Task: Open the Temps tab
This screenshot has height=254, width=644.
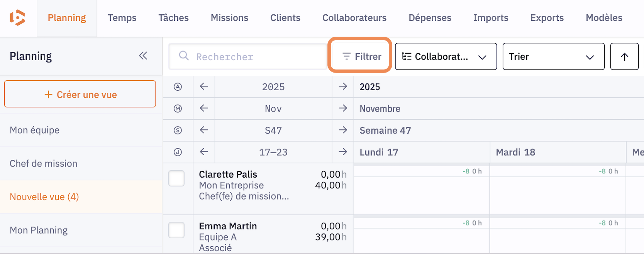Action: coord(122,18)
